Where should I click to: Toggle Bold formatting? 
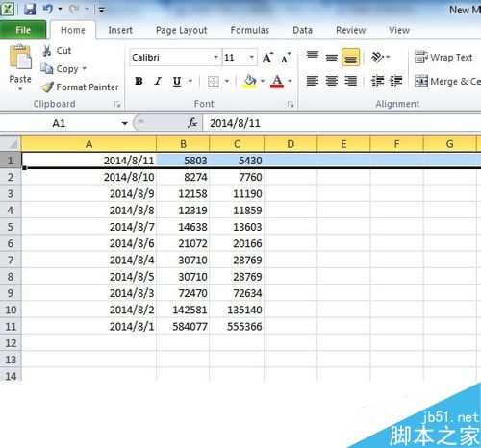tap(139, 81)
